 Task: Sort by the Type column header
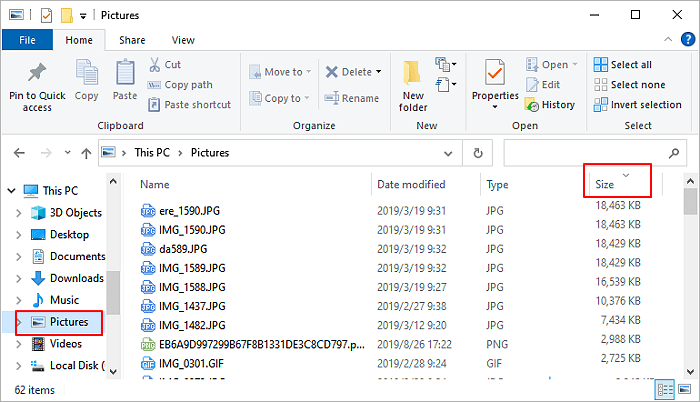point(497,184)
